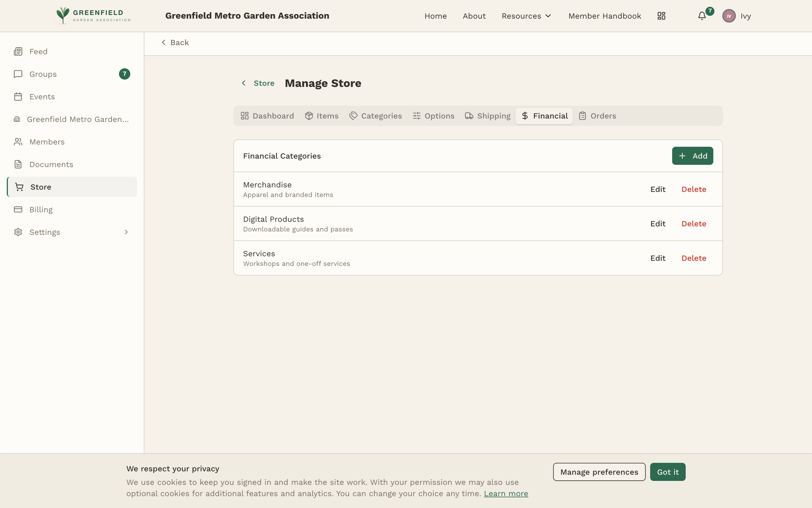
Task: Open the About page link
Action: pos(474,16)
